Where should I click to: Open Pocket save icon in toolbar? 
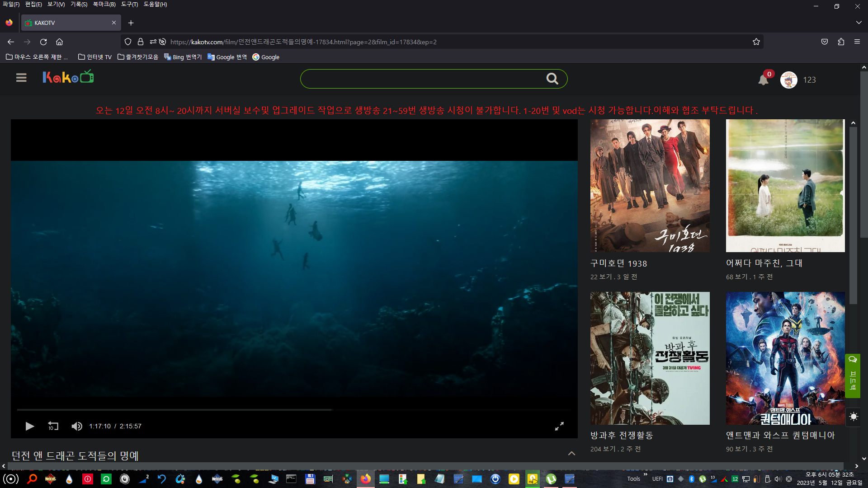click(825, 42)
